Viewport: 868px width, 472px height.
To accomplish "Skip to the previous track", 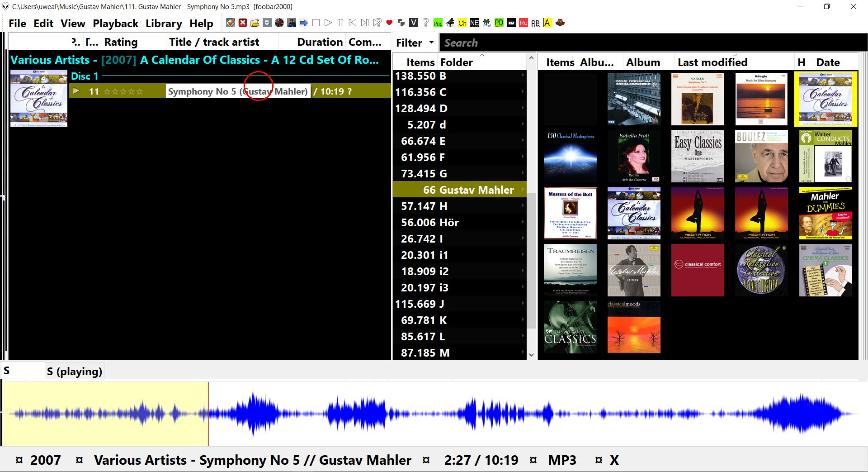I will pos(353,23).
